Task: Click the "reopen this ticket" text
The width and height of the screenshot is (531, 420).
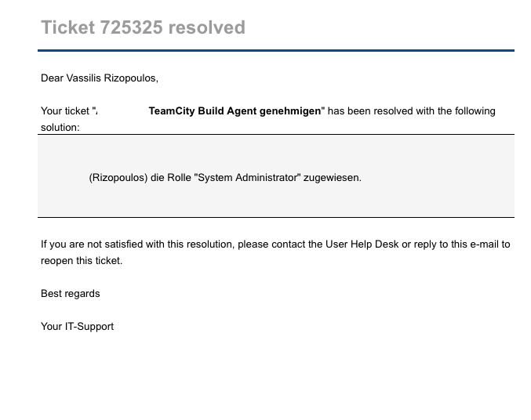Action: click(81, 261)
